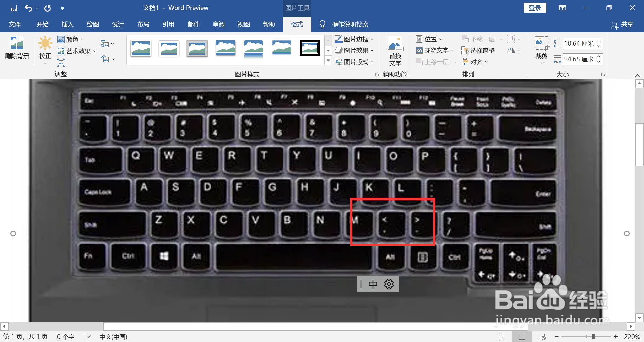Click the zoom in plus button
Screen dimensions: 644x342
tap(615, 336)
